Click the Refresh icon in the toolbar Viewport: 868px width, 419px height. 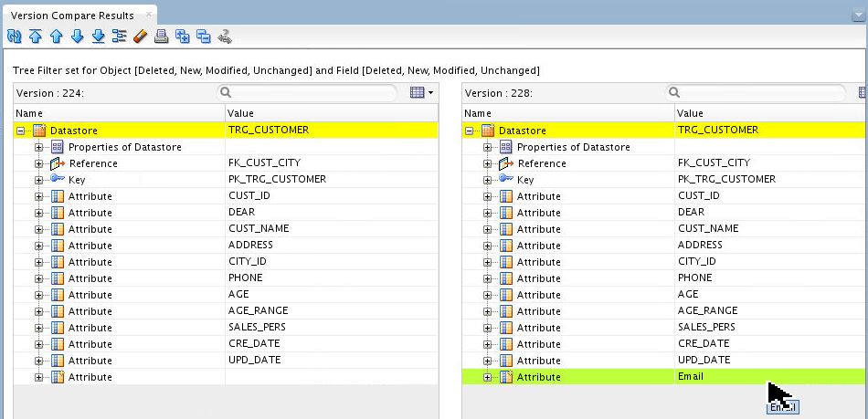click(x=14, y=37)
